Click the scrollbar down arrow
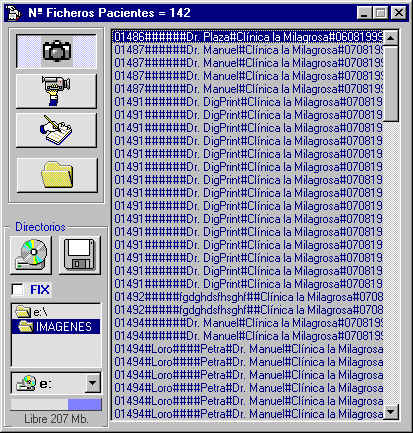The image size is (413, 433). (x=391, y=412)
